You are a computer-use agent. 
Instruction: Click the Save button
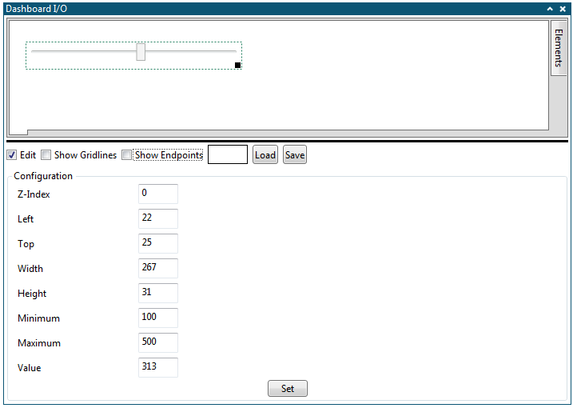tap(295, 155)
